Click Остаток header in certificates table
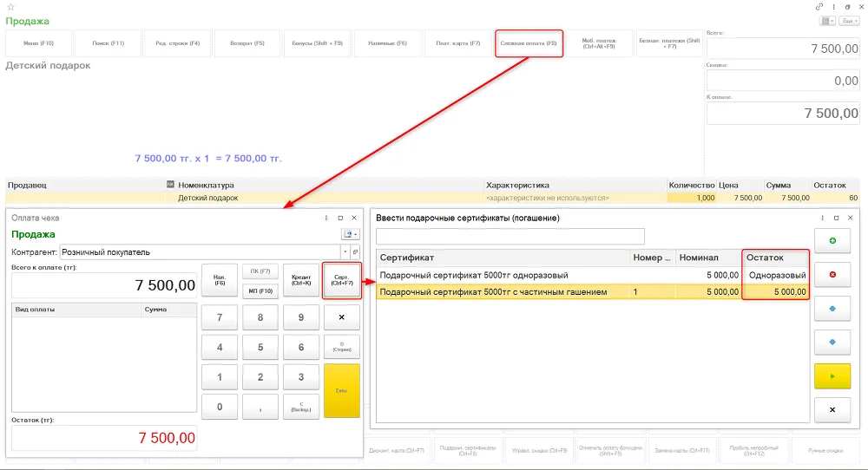 coord(775,258)
